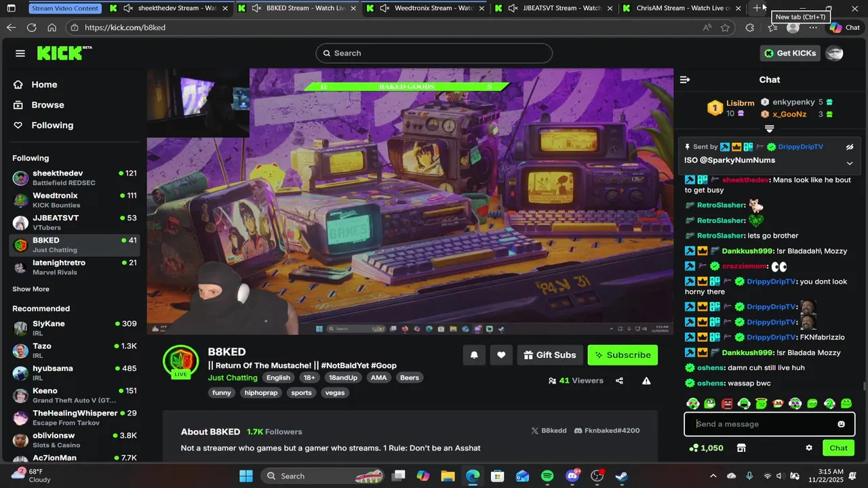The height and width of the screenshot is (488, 868).
Task: Unmute the Weedtronix tab speaker icon
Action: 384,8
